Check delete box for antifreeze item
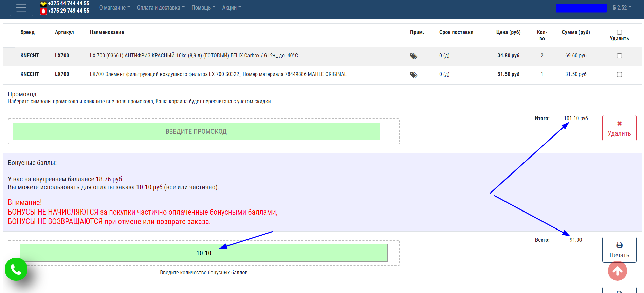Image resolution: width=644 pixels, height=293 pixels. (619, 56)
